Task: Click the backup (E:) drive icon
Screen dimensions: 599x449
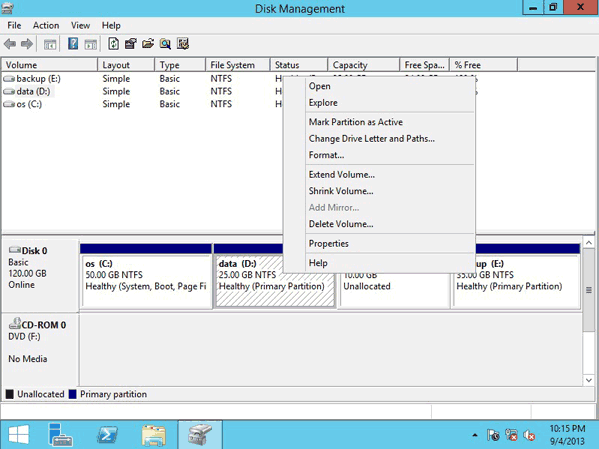Action: pos(9,79)
